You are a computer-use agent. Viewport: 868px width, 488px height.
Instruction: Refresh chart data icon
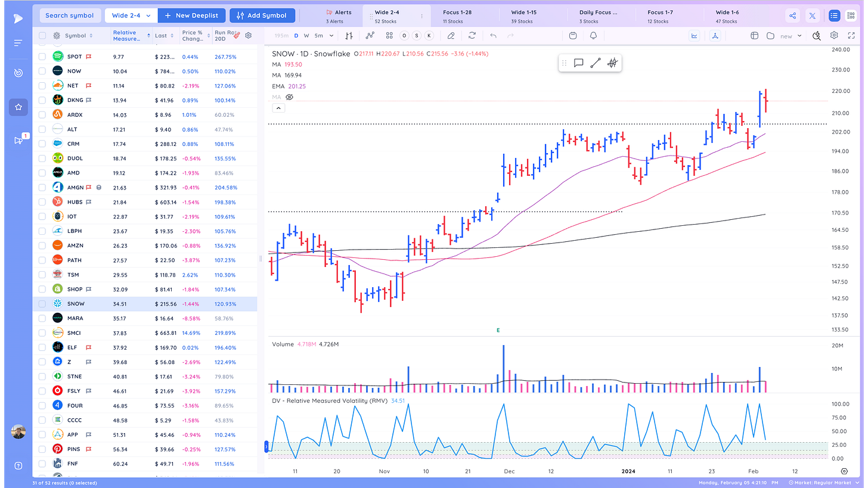click(x=472, y=36)
